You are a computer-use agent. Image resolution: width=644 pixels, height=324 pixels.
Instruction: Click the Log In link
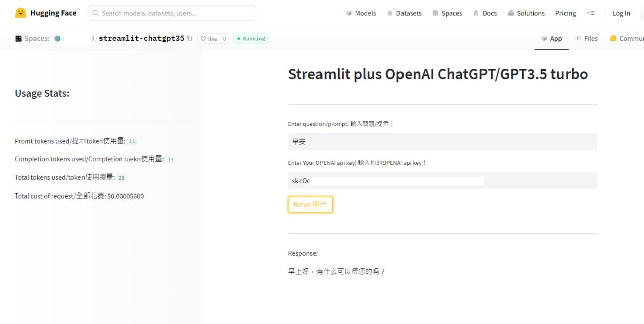(621, 13)
